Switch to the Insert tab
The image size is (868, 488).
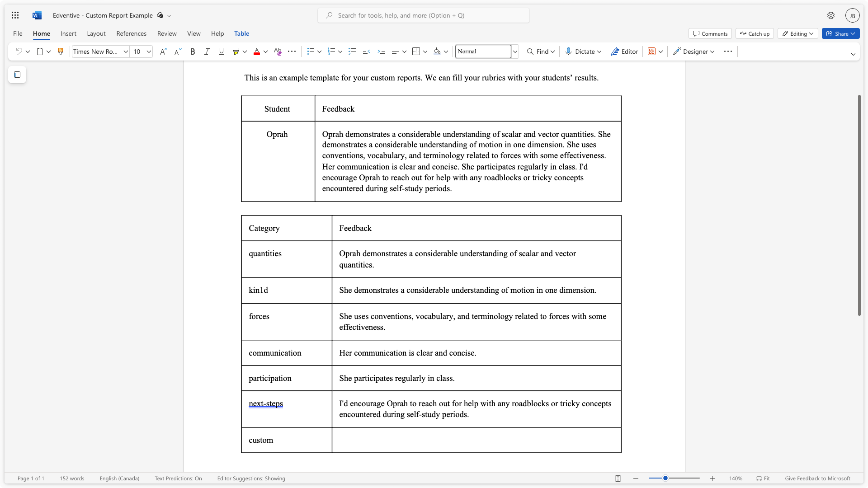pyautogui.click(x=68, y=33)
